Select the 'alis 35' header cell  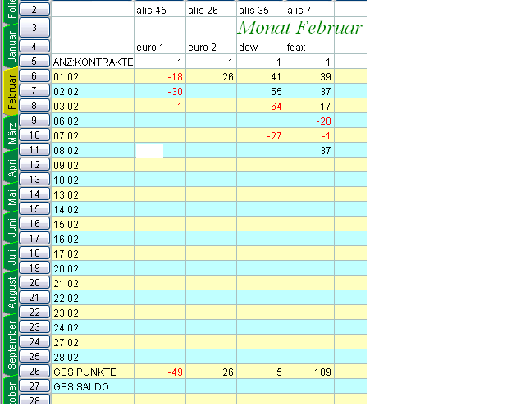(261, 10)
